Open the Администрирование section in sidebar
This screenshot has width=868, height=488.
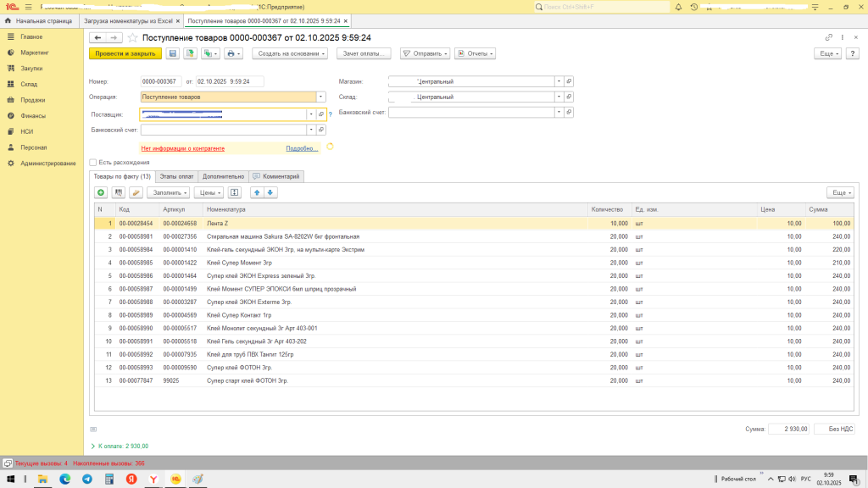click(x=48, y=164)
